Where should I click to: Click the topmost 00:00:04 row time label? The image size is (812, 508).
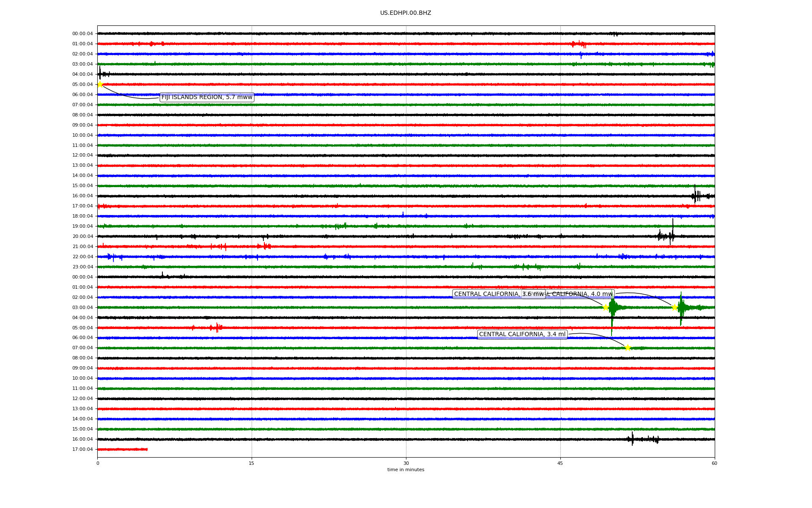pos(82,34)
